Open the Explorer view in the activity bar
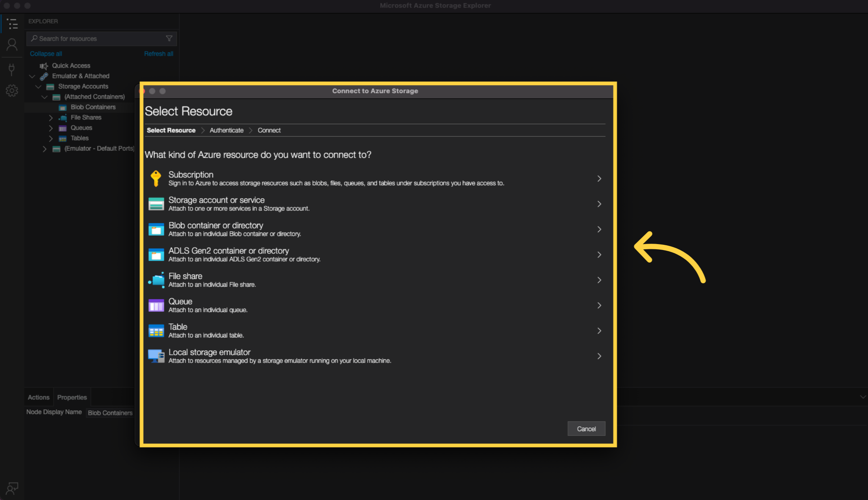The height and width of the screenshot is (500, 868). click(x=12, y=24)
